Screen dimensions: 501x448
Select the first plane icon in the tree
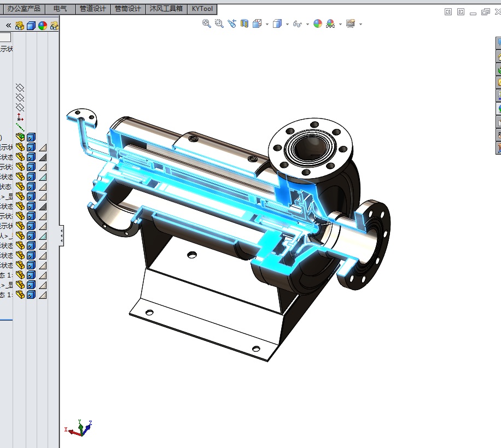pyautogui.click(x=20, y=87)
